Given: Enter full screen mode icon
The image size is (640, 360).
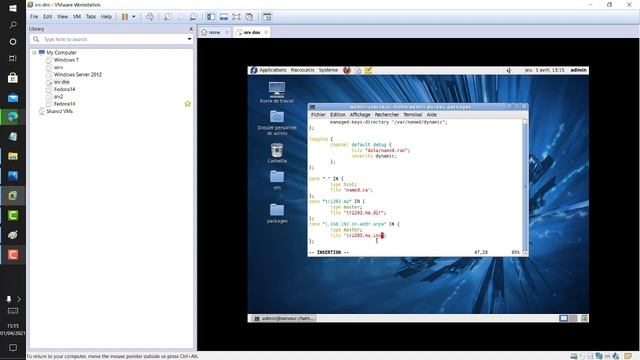Looking at the screenshot, I should [x=236, y=17].
